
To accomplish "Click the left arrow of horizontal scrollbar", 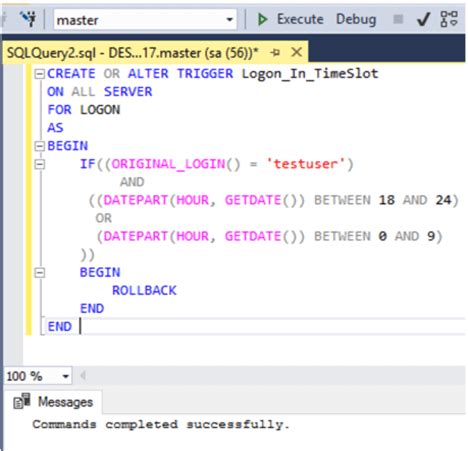I will [x=83, y=376].
